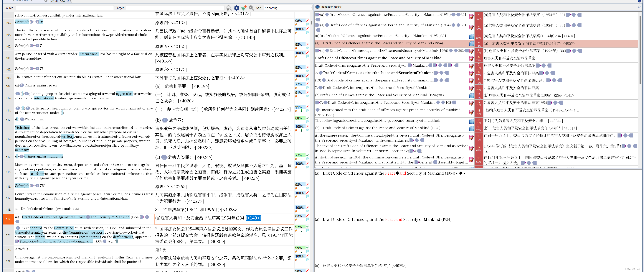Click inside the Target search field
This screenshot has width=644, height=272.
tap(175, 8)
